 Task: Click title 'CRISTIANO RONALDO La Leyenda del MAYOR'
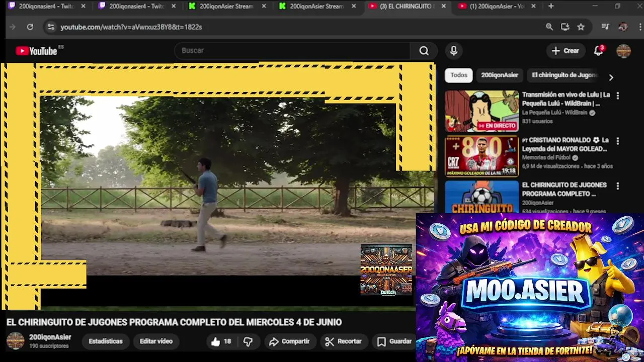click(x=566, y=145)
